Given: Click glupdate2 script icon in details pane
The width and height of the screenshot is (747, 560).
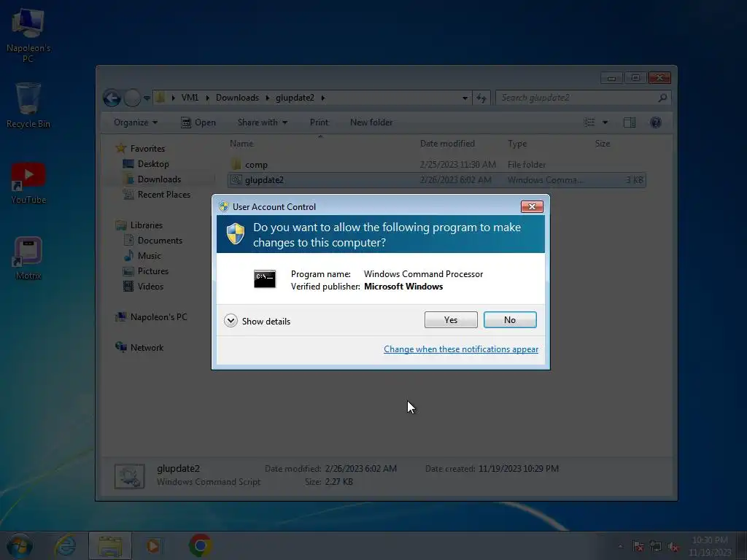Looking at the screenshot, I should coord(129,476).
